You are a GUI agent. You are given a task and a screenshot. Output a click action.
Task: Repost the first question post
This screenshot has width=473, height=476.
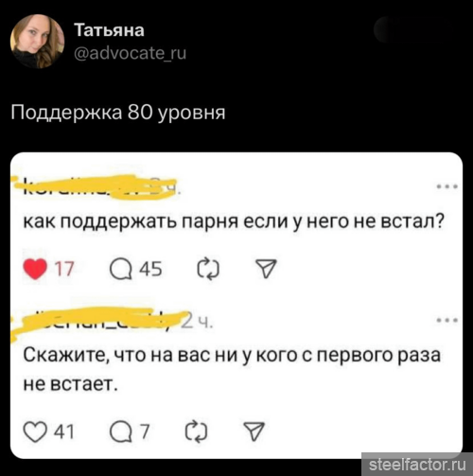click(208, 269)
